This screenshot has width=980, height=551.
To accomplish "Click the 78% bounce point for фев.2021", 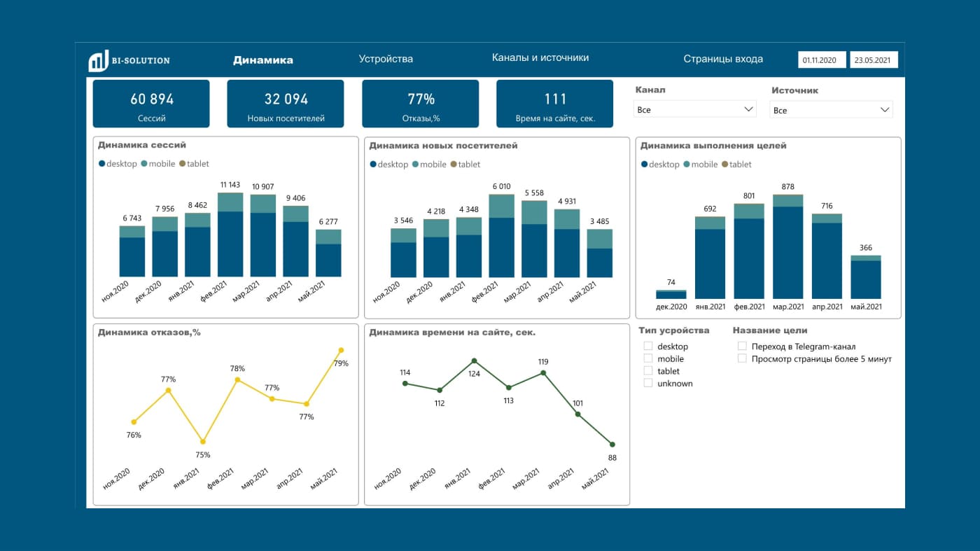I will (237, 379).
